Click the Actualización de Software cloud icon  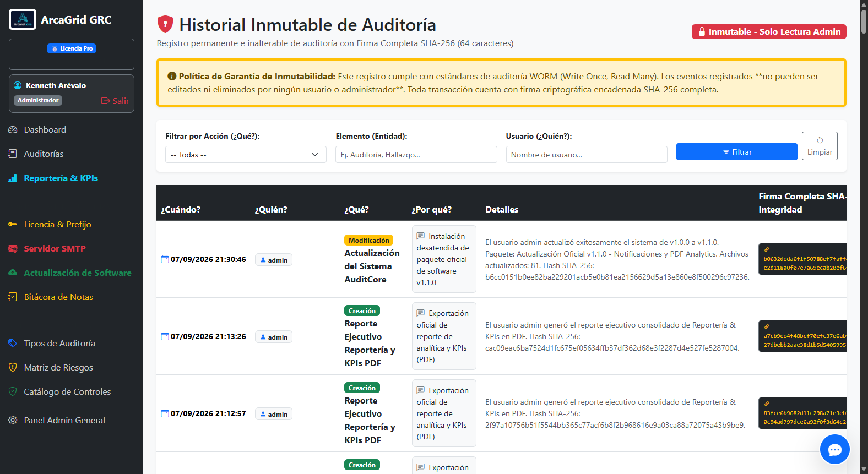pyautogui.click(x=13, y=273)
